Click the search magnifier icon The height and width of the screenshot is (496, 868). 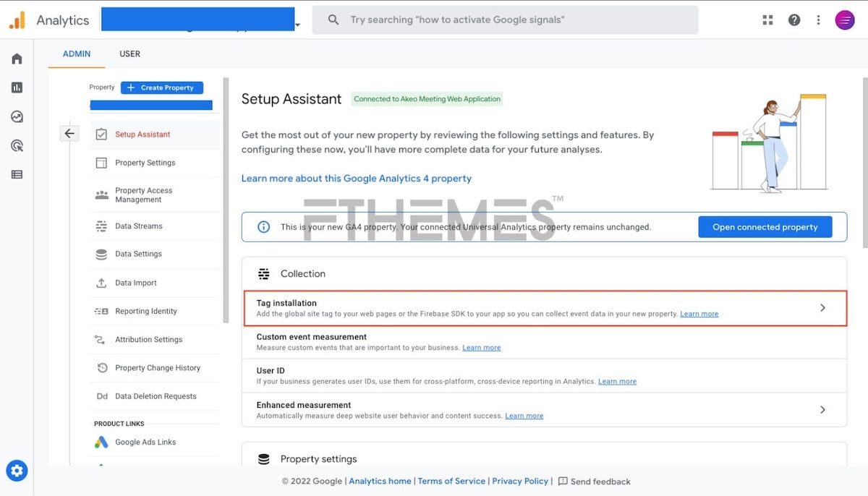[x=333, y=20]
